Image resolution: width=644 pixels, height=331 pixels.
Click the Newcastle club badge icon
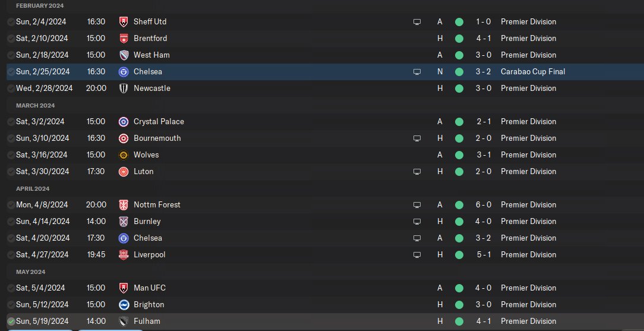pos(124,88)
